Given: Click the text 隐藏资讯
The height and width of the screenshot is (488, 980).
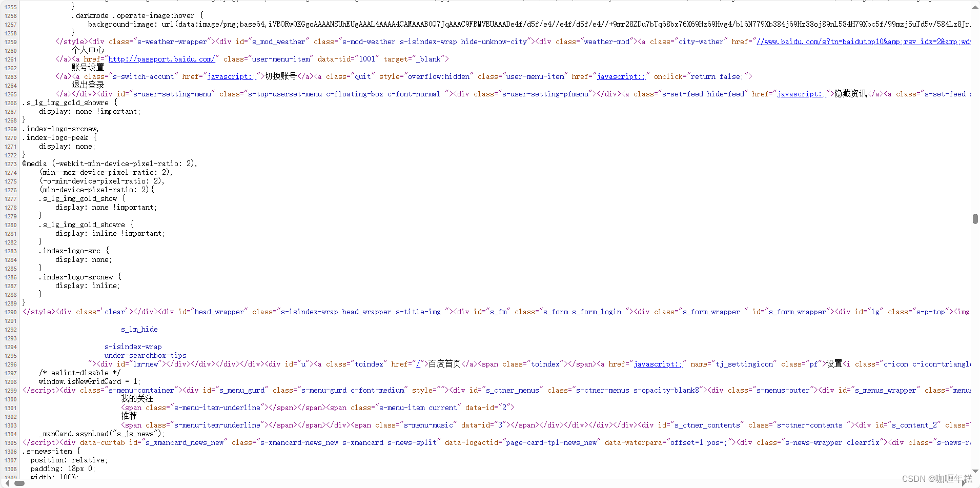Looking at the screenshot, I should [851, 94].
